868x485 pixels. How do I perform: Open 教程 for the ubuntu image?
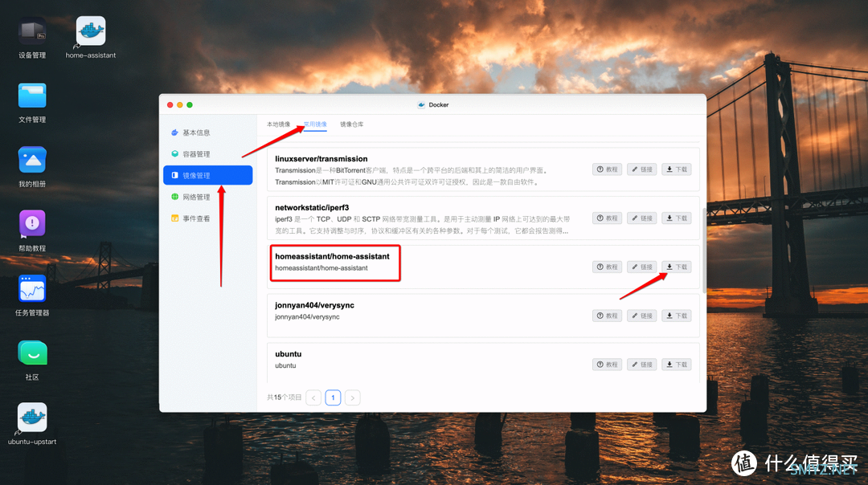coord(608,365)
